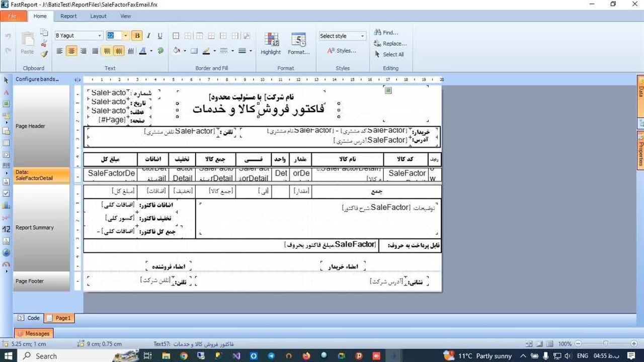Click the zoom slider in status bar

coord(606,344)
